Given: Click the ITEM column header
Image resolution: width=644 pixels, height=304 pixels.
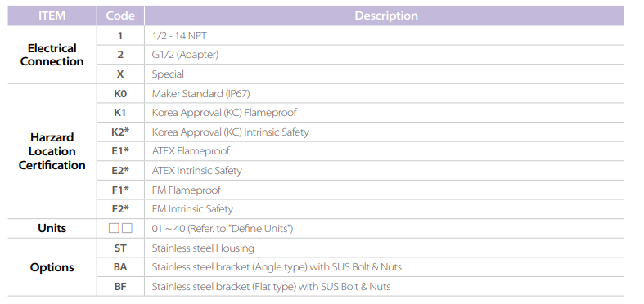Looking at the screenshot, I should click(x=52, y=16).
